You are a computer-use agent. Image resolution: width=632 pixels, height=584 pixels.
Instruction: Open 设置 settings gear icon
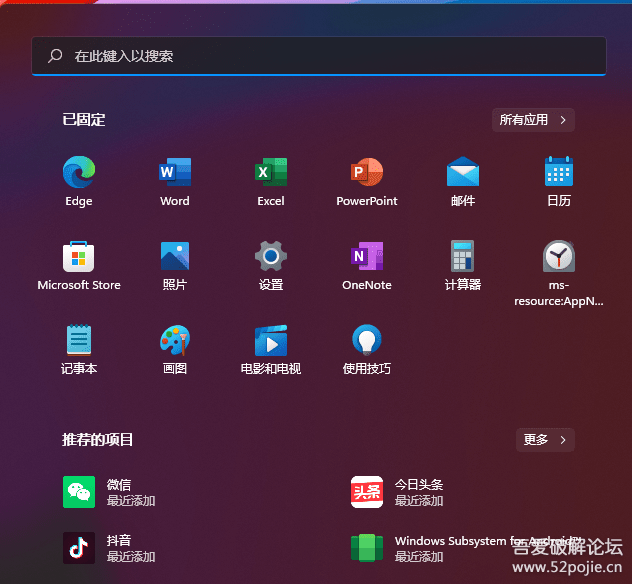pyautogui.click(x=271, y=257)
